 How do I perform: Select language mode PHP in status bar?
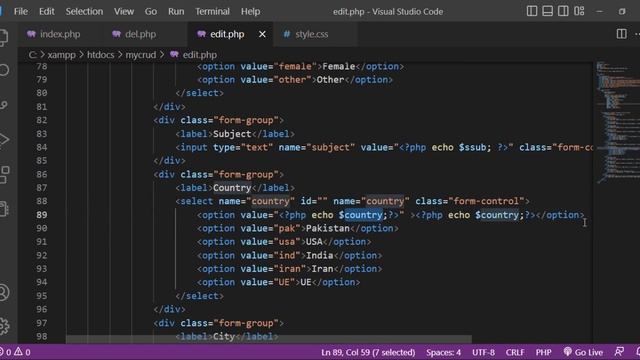543,352
